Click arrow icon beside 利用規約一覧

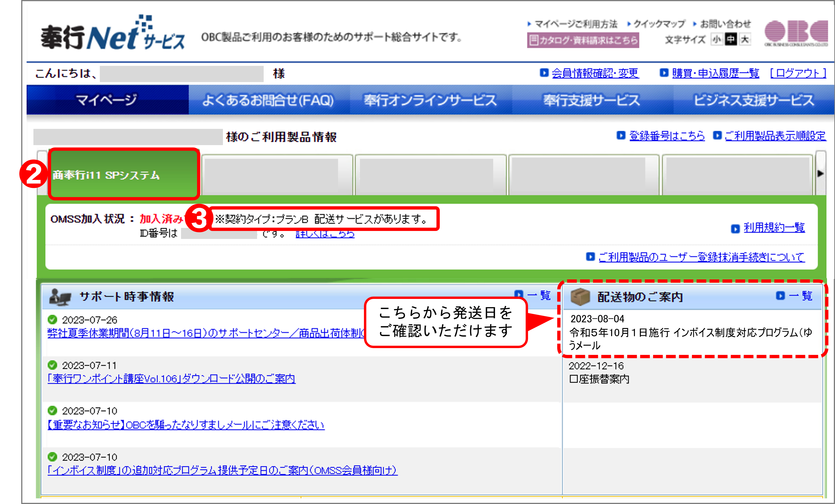point(735,229)
